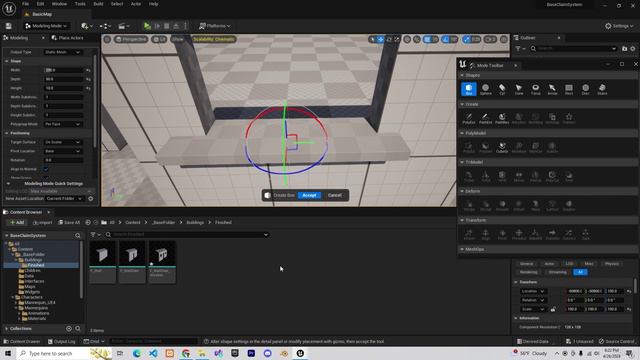Viewport: 640px width, 360px height.
Task: Open the Window menu
Action: click(59, 4)
